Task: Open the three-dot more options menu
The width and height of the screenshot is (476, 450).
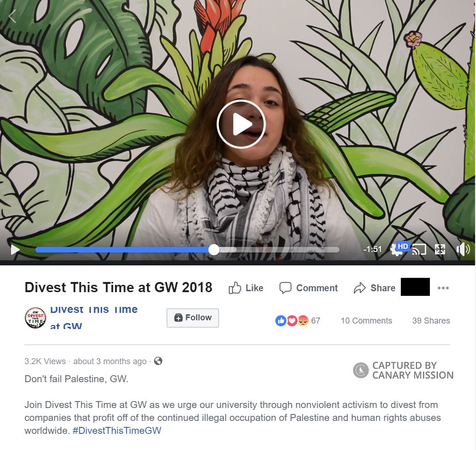Action: click(x=443, y=288)
